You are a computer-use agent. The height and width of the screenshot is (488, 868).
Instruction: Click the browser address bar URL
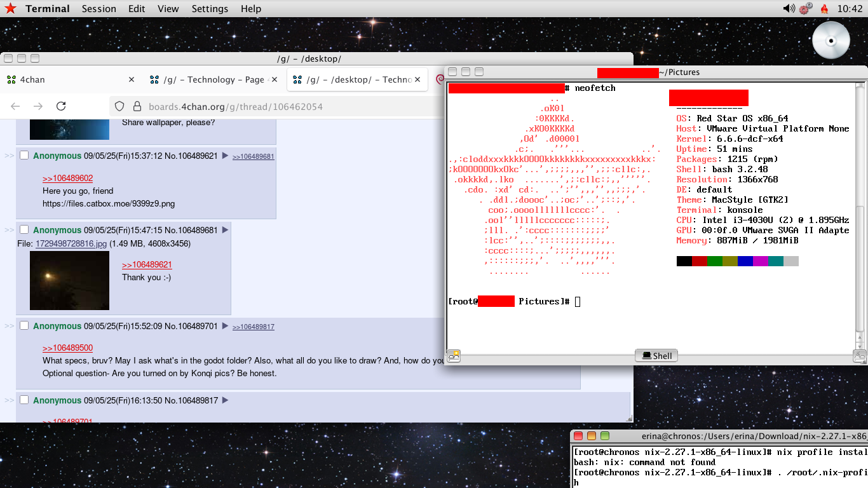[235, 107]
